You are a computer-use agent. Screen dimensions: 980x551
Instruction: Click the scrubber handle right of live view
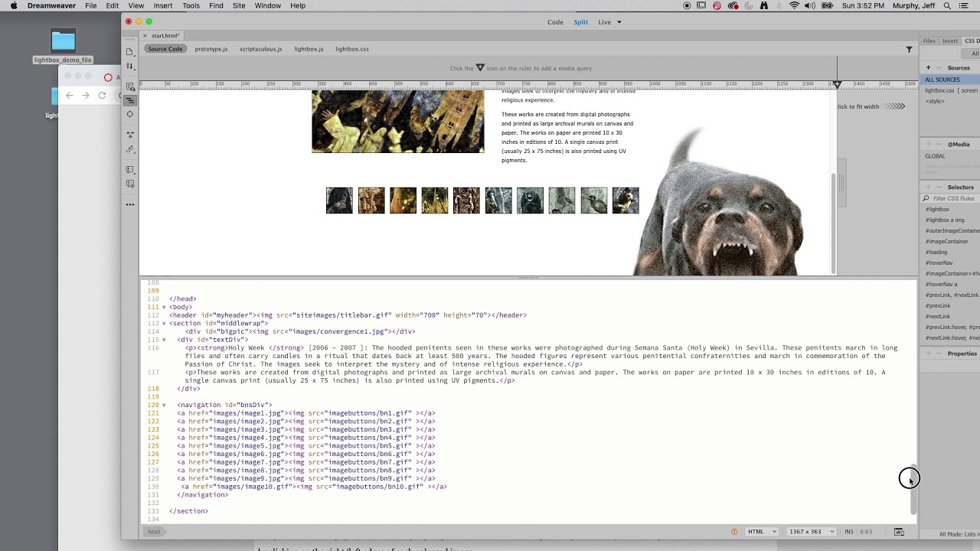(x=841, y=183)
